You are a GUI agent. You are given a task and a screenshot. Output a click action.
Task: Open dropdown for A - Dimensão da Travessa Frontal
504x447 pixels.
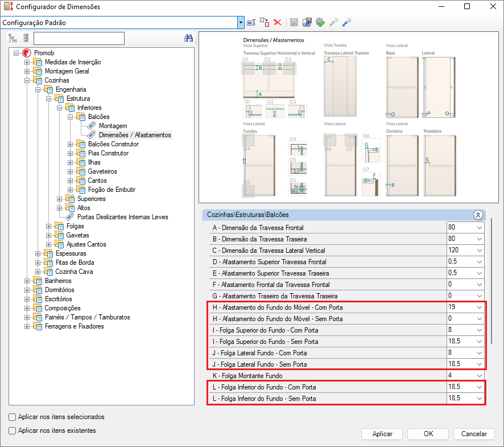479,228
